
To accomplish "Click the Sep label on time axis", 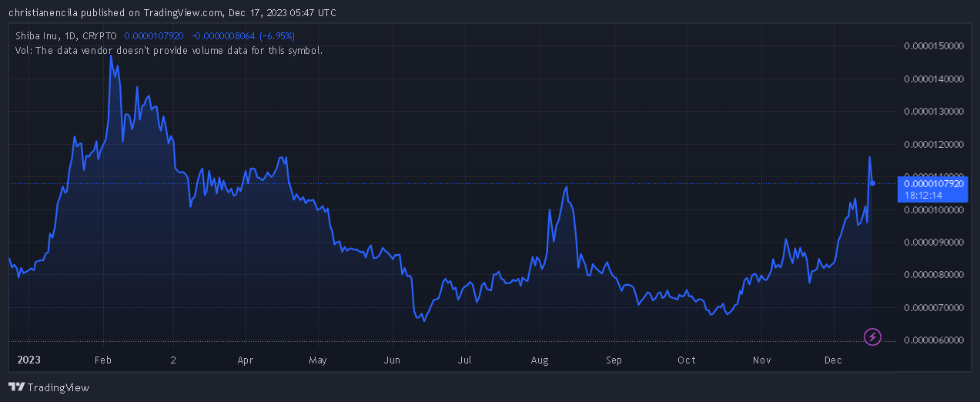I will coord(614,360).
